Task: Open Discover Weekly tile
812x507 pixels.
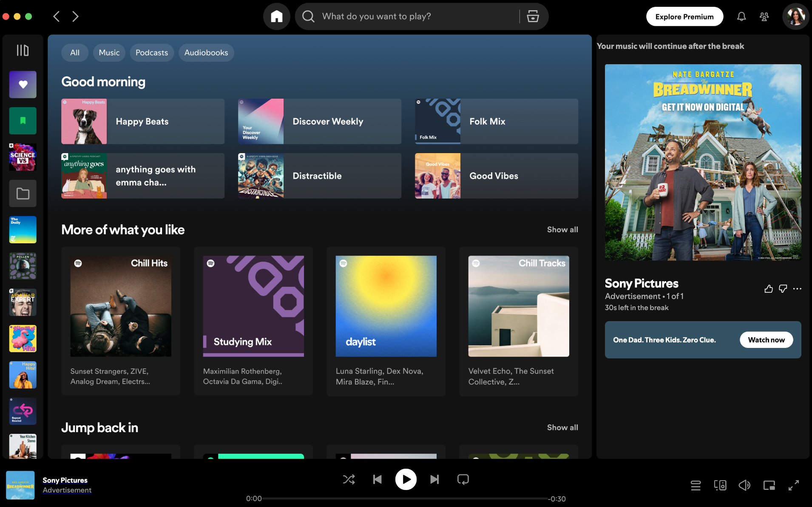Action: point(320,122)
